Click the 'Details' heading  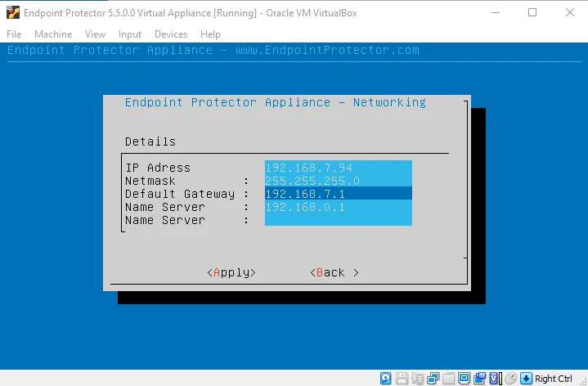(150, 141)
